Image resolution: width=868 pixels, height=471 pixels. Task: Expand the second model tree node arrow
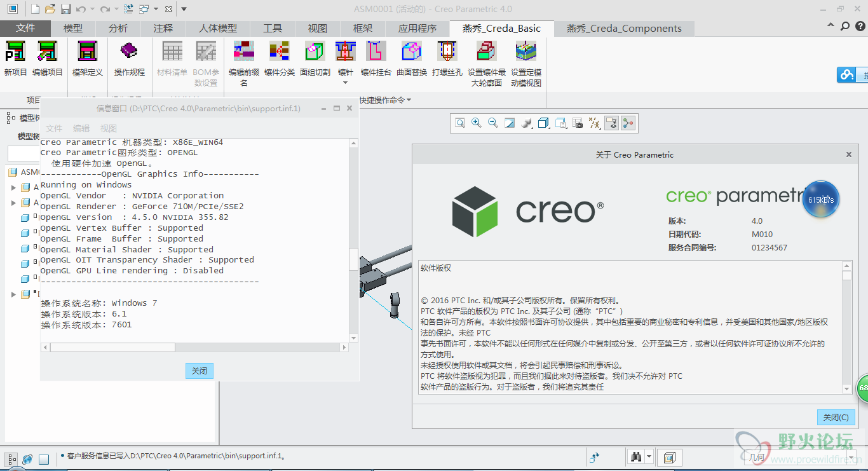pos(13,203)
